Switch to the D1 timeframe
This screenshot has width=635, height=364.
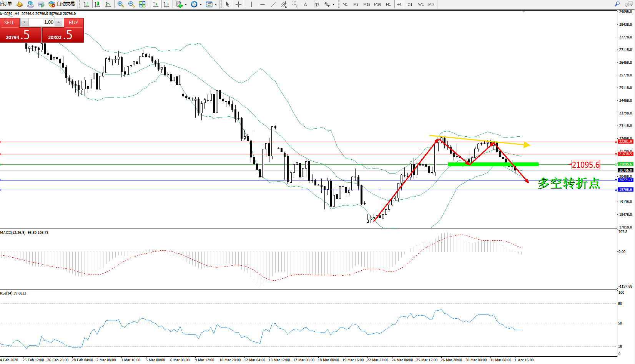pyautogui.click(x=410, y=4)
